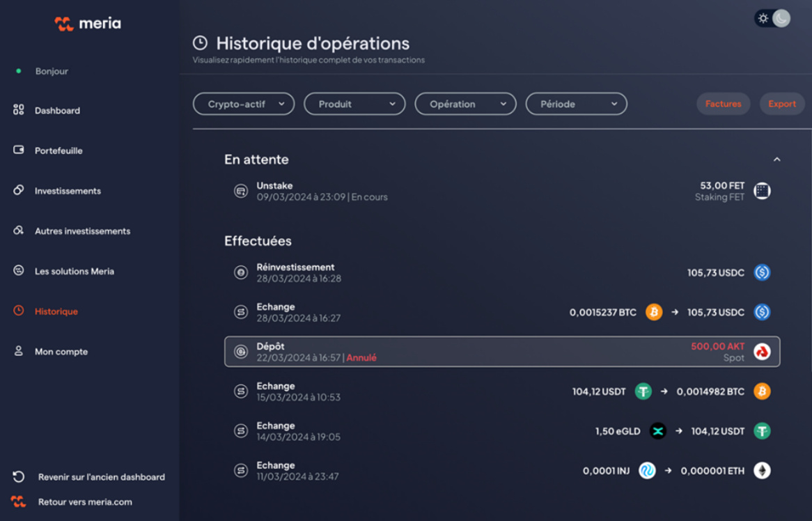This screenshot has height=521, width=812.
Task: Click 0,0014982 BTC amount
Action: click(710, 391)
